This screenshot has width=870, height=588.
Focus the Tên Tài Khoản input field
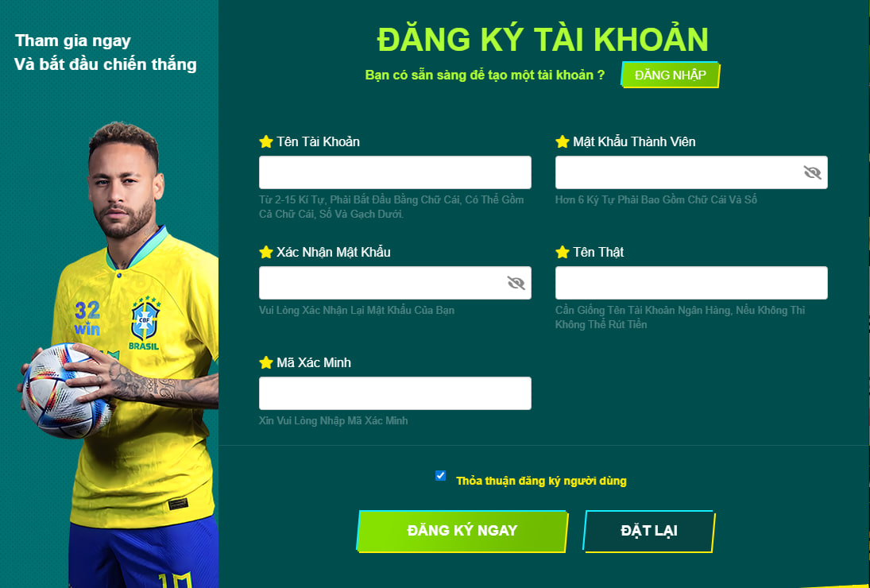click(x=395, y=172)
